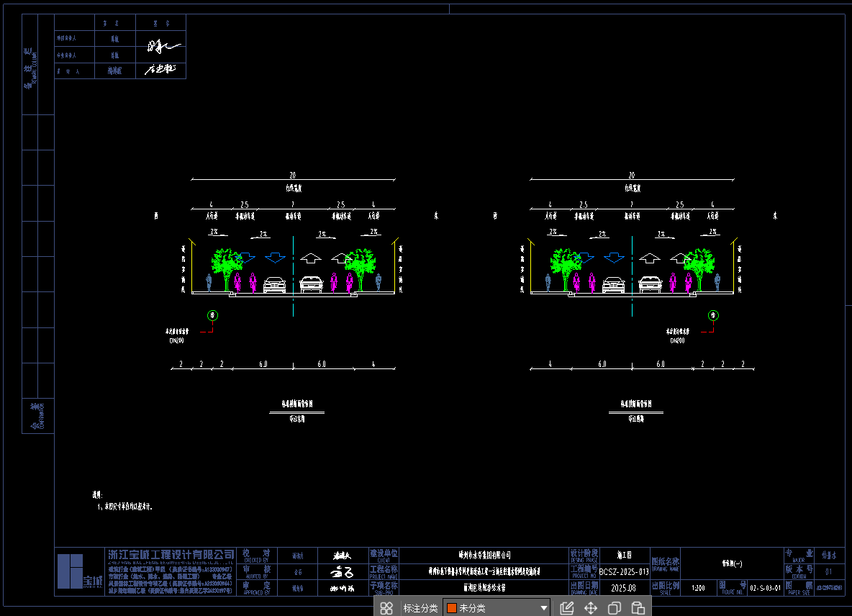This screenshot has width=852, height=616.
Task: Select green circled marker in right section
Action: 712,314
